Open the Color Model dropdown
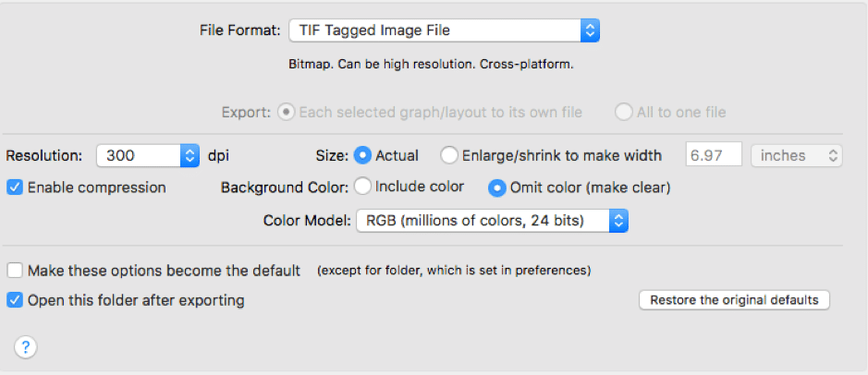 (492, 221)
